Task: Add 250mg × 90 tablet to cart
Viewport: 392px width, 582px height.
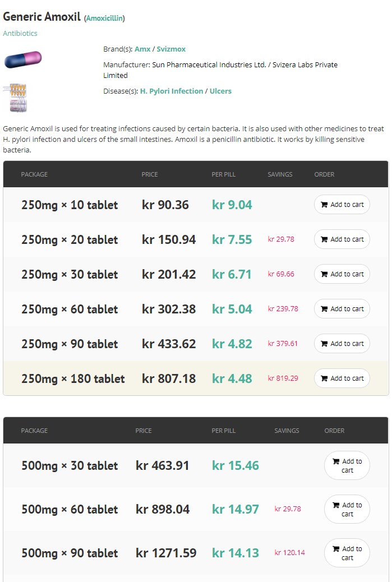Action: pyautogui.click(x=342, y=344)
